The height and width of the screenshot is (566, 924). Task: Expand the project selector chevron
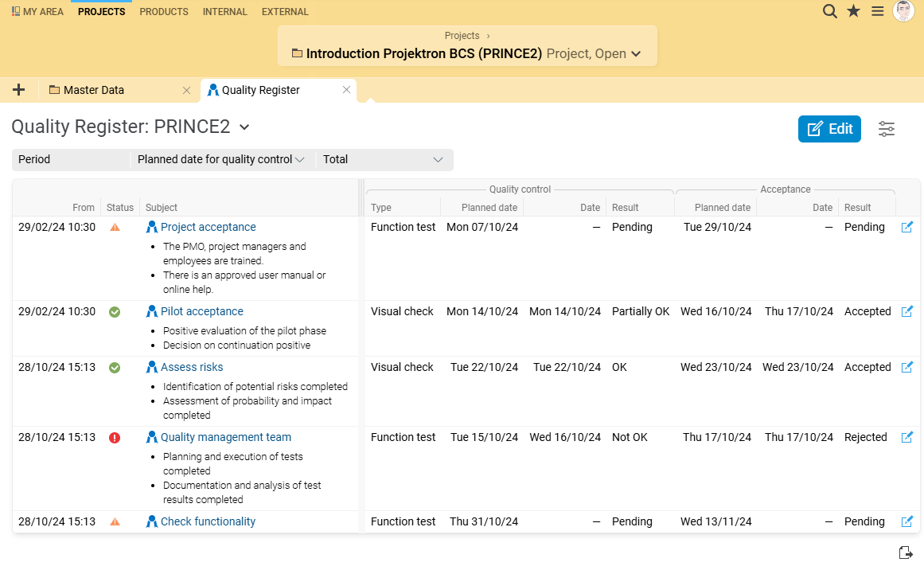click(637, 53)
